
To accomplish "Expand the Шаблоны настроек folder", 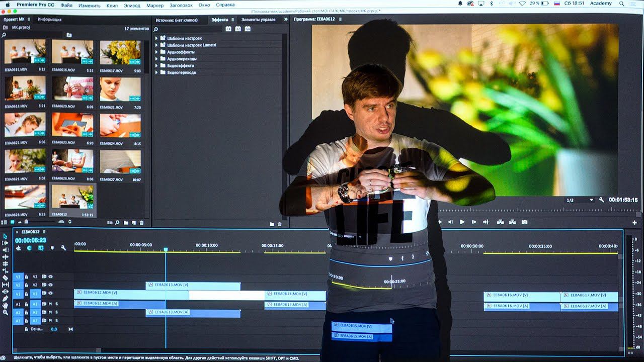I will pos(156,38).
